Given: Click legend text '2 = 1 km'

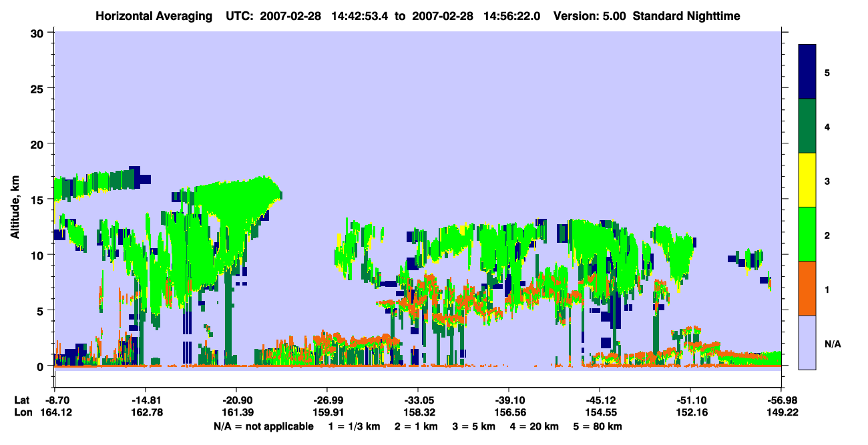Looking at the screenshot, I should [415, 426].
